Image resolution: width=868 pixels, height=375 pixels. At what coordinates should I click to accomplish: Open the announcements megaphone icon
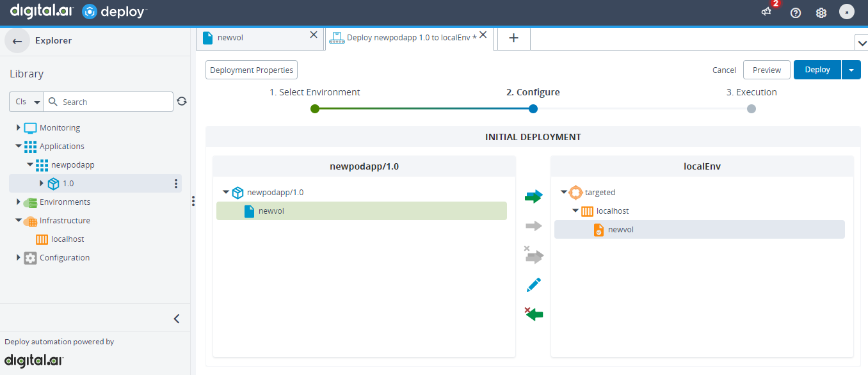[766, 12]
